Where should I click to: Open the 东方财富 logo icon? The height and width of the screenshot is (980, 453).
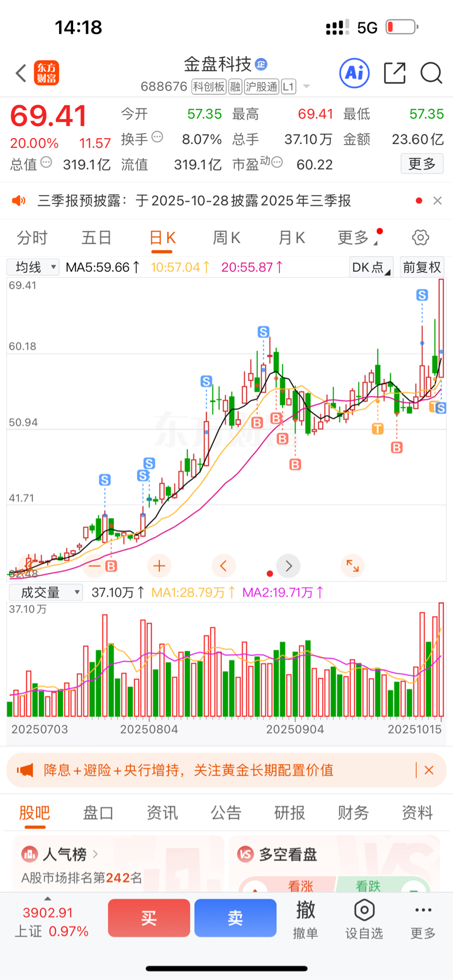(x=47, y=73)
